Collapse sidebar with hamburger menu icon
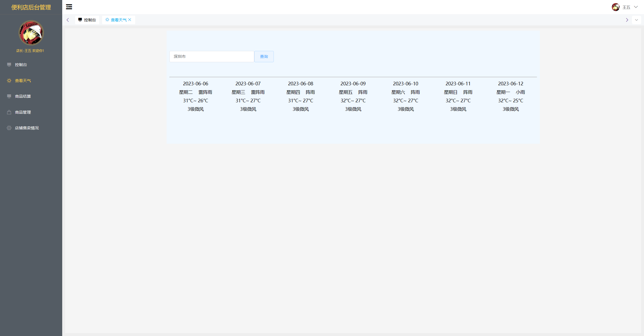 pyautogui.click(x=69, y=7)
